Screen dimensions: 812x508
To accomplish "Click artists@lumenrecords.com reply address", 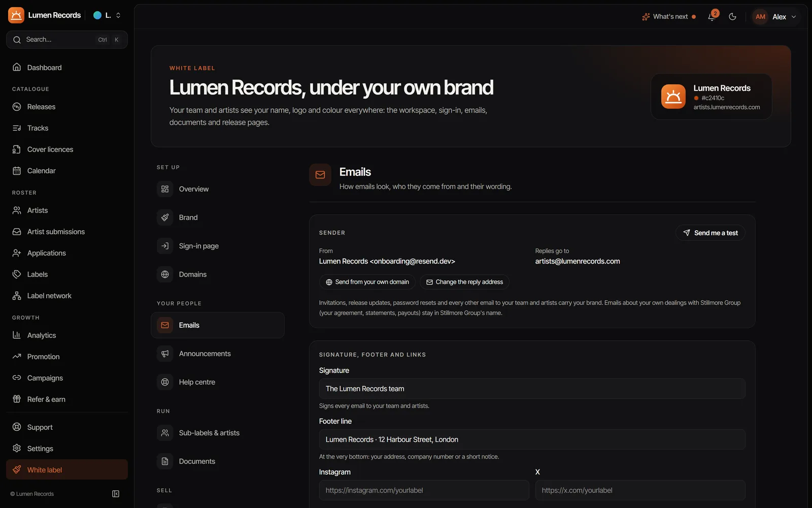I will click(x=578, y=261).
